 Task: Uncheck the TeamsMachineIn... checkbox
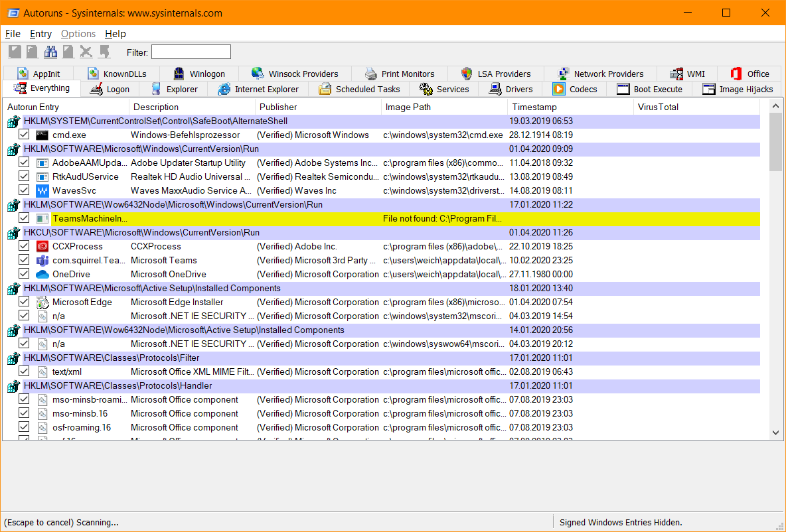(x=23, y=218)
